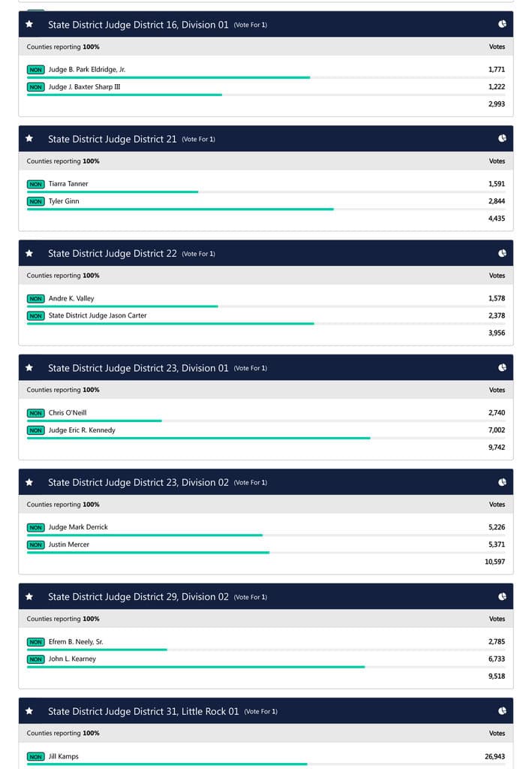Open the State District Judge District 22 header
Image resolution: width=532 pixels, height=769 pixels.
tap(113, 253)
